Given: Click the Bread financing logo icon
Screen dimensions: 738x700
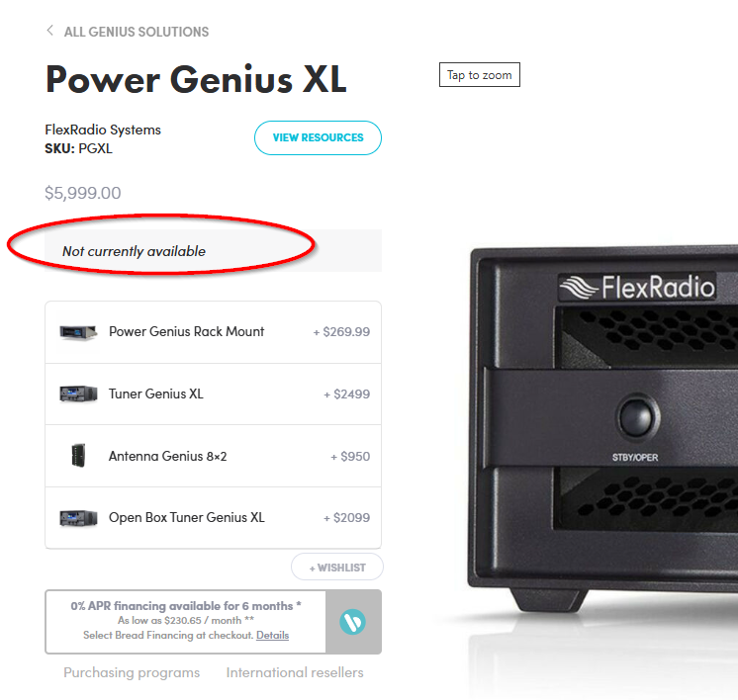Looking at the screenshot, I should 352,622.
